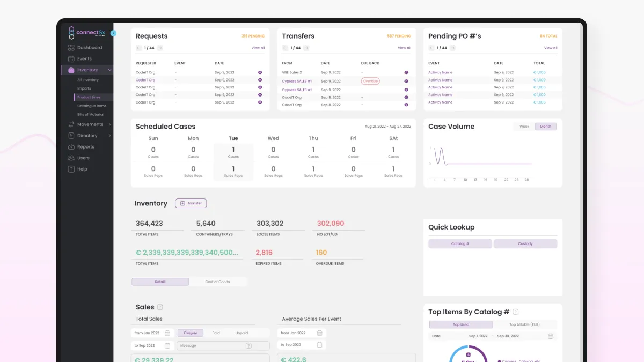Viewport: 644px width, 362px height.
Task: Click the Movements arrows icon
Action: pos(71,124)
